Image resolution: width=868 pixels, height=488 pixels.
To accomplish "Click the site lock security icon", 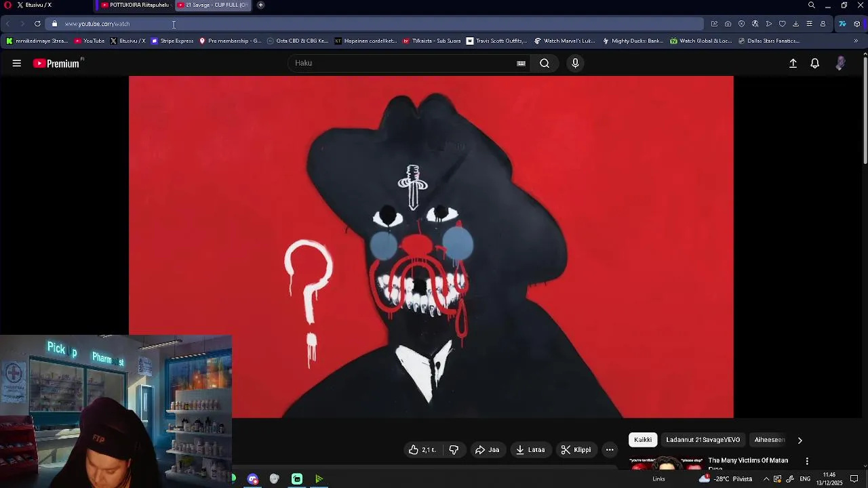I will (x=55, y=24).
